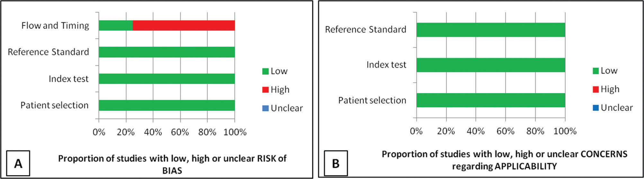Viewport: 644px width, 179px height.
Task: Click the Reference Standard bar in chart B
Action: pos(490,30)
